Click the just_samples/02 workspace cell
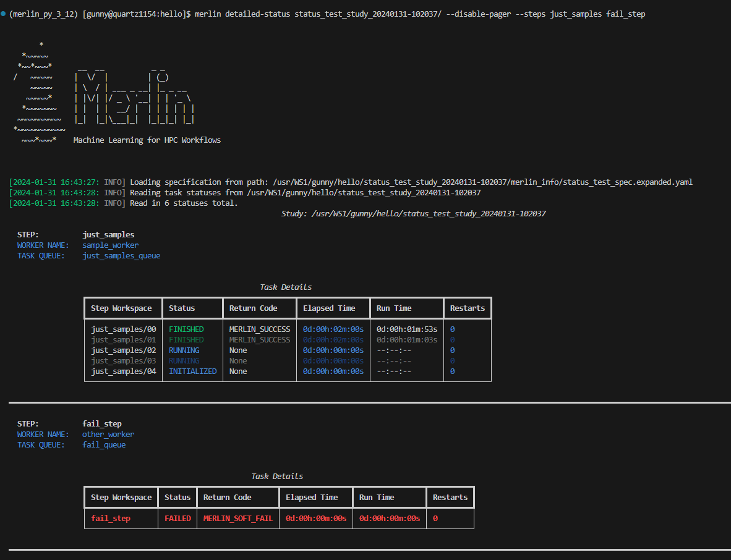 click(124, 350)
